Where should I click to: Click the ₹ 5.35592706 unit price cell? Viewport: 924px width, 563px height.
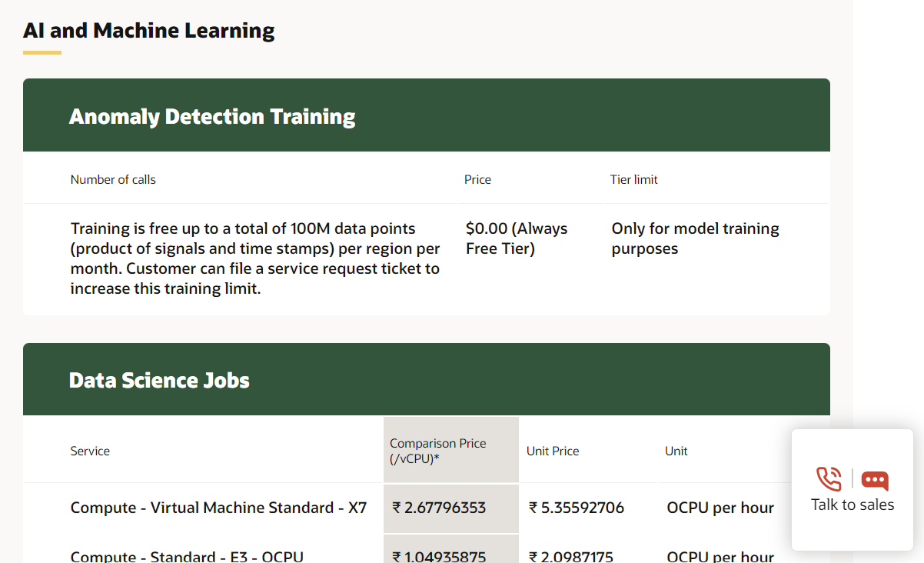pyautogui.click(x=577, y=508)
